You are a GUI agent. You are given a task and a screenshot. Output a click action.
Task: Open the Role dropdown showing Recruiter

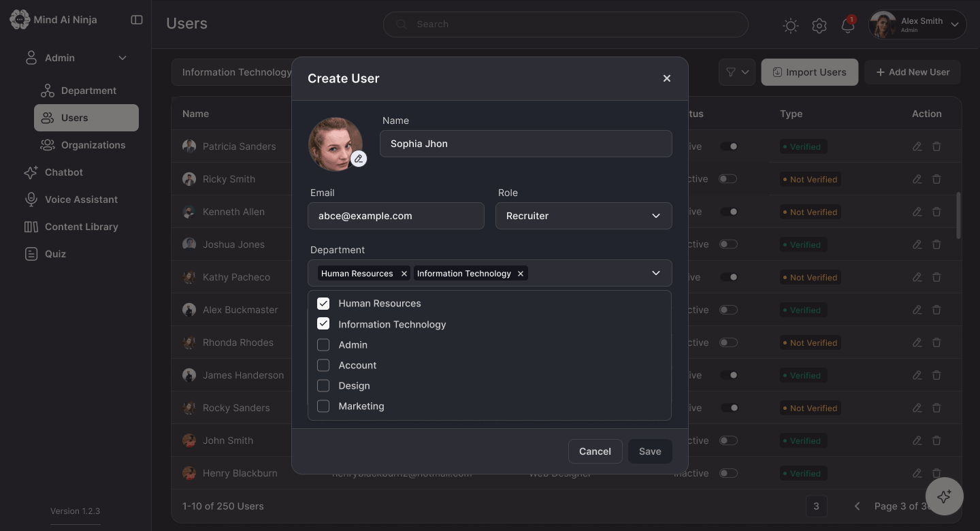point(584,216)
